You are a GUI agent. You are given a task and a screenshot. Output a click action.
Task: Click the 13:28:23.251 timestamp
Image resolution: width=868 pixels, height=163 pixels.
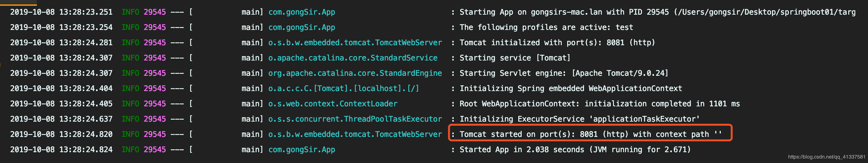coord(86,12)
